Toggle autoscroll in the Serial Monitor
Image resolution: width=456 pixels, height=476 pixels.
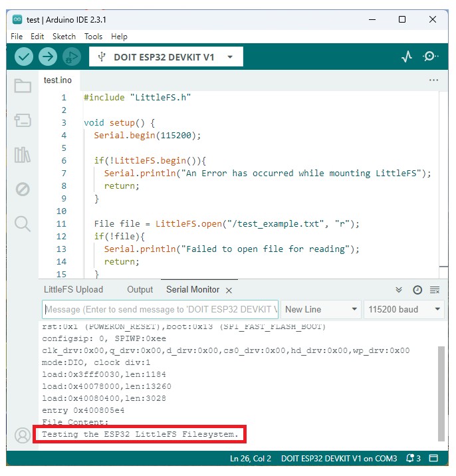pyautogui.click(x=399, y=290)
